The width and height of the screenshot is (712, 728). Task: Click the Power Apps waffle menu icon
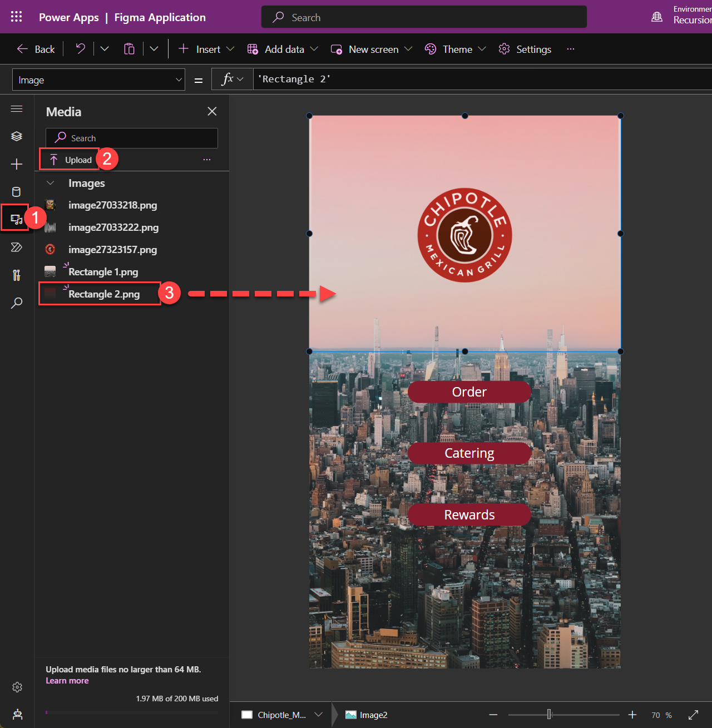pos(16,17)
